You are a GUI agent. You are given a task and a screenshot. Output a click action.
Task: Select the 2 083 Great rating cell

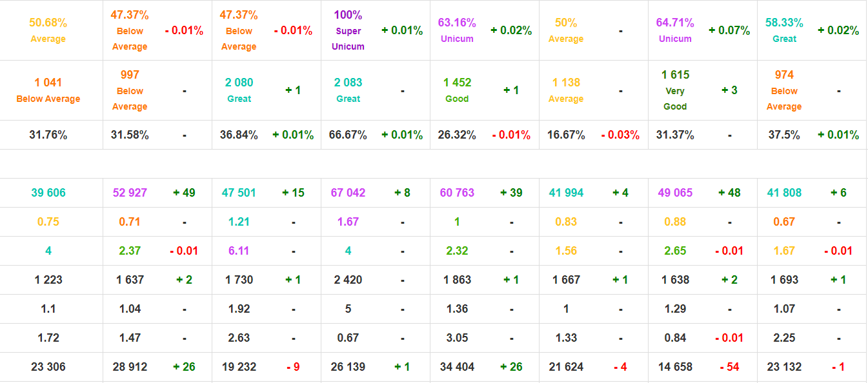point(348,90)
